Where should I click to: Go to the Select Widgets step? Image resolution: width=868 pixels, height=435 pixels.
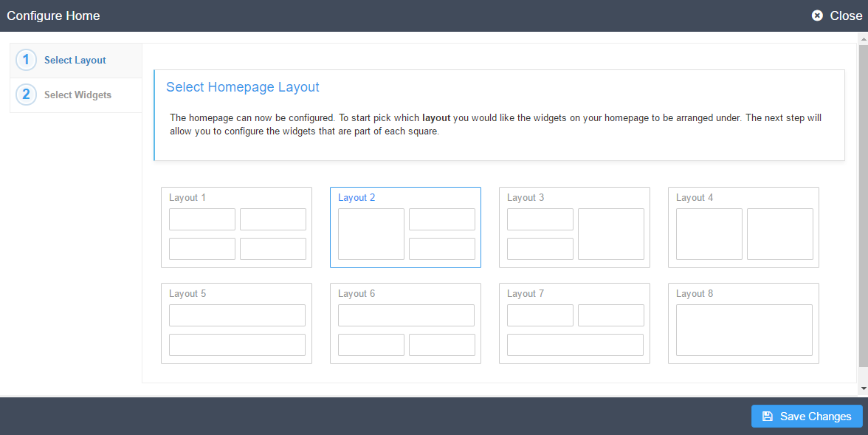[x=76, y=95]
